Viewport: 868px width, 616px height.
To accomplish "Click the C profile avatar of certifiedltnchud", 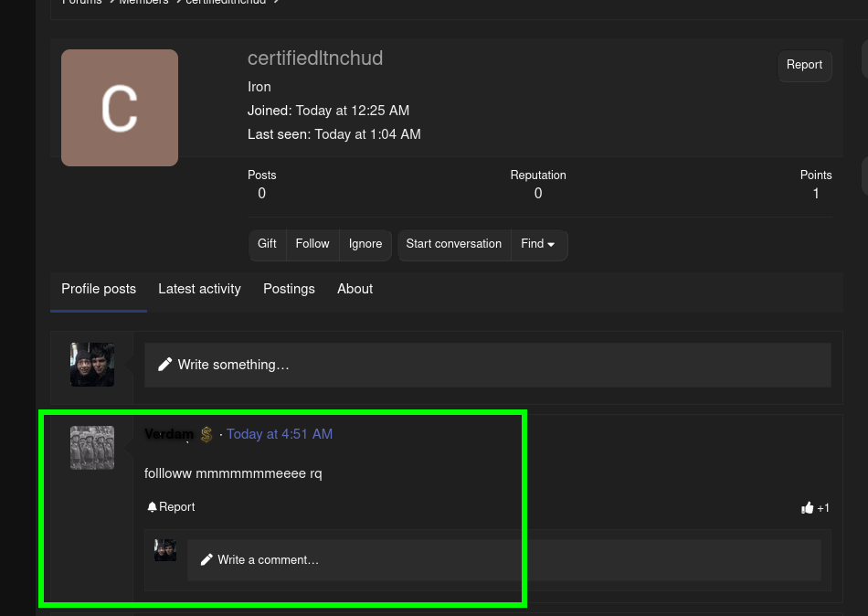I will coord(119,107).
